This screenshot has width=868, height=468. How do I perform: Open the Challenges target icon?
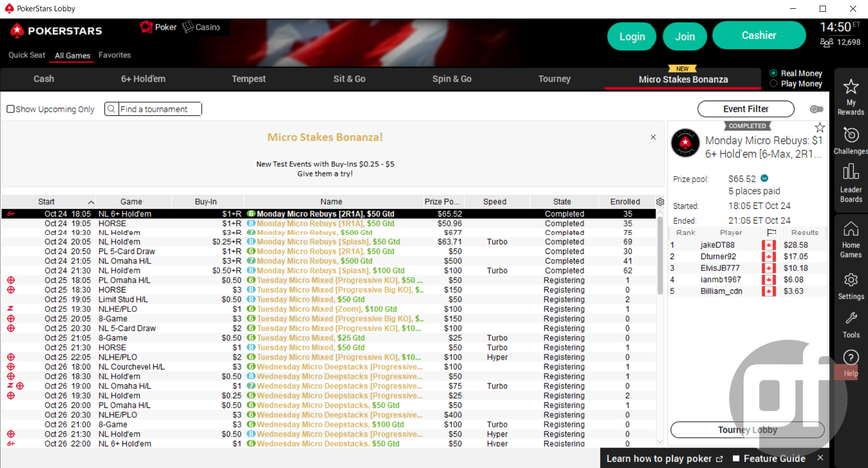coord(850,135)
